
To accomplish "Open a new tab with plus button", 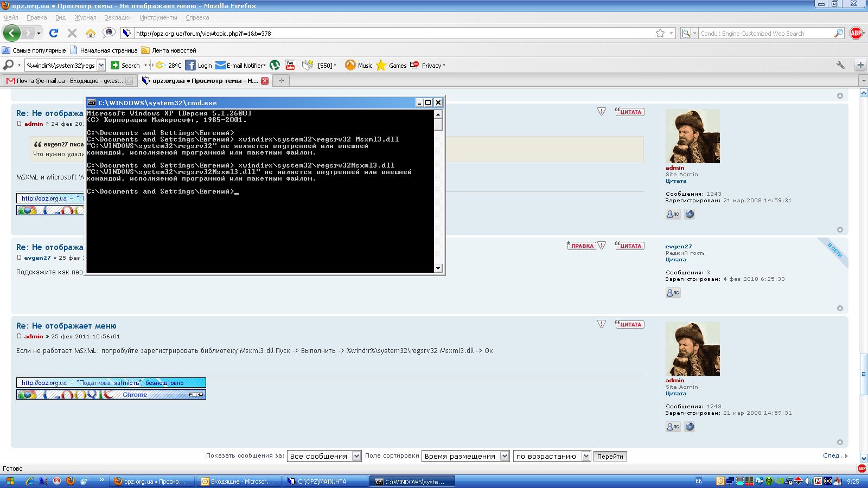I will click(x=282, y=81).
